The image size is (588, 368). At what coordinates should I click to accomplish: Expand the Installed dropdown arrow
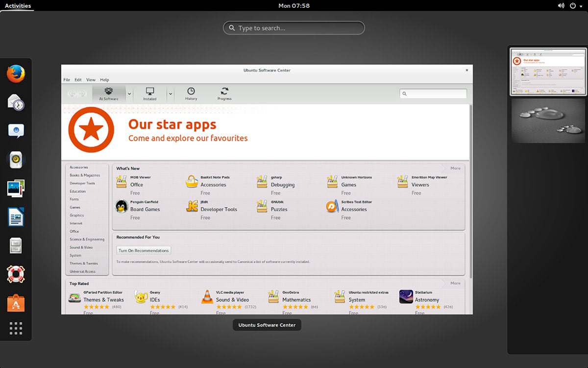[171, 93]
